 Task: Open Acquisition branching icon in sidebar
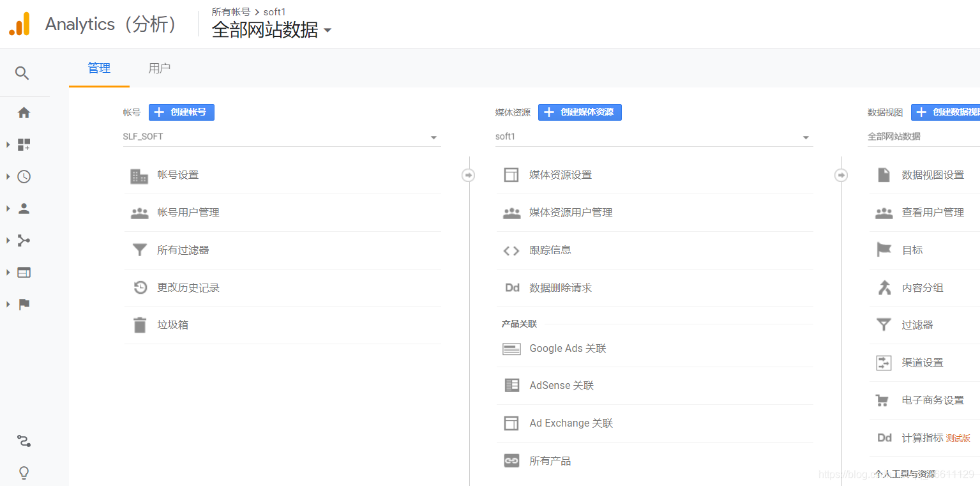pyautogui.click(x=24, y=241)
